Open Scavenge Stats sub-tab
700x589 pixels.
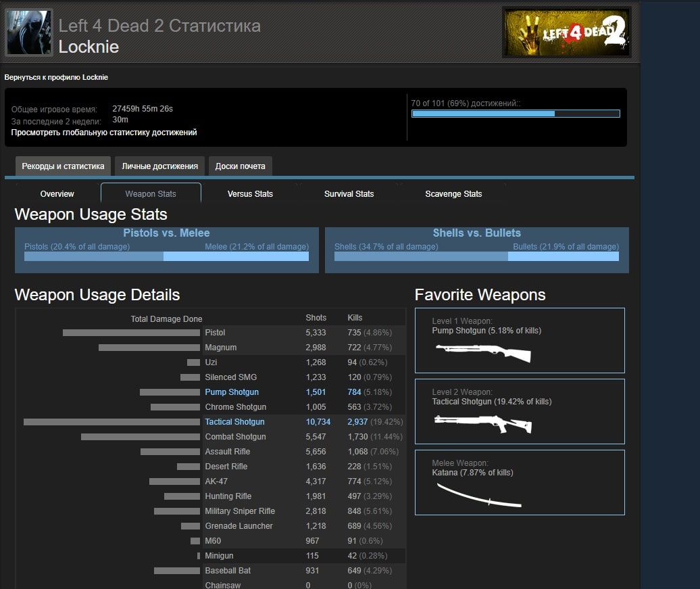(x=453, y=194)
